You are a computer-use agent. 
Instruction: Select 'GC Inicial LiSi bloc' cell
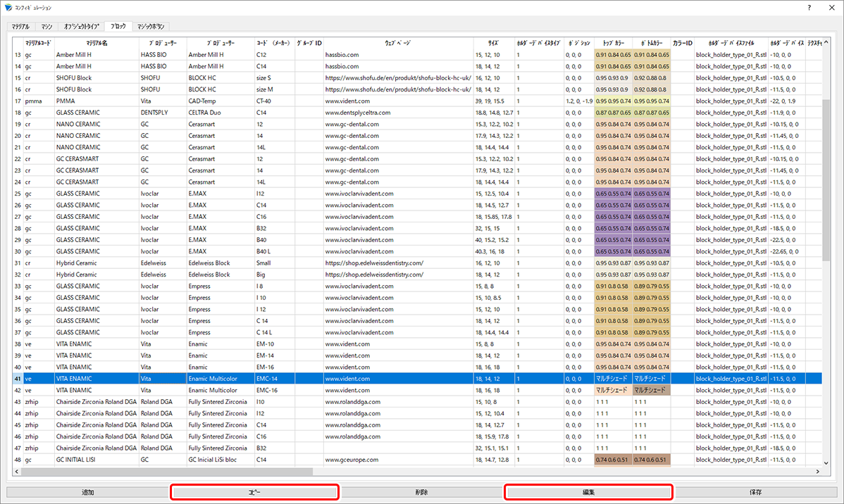tap(220, 460)
